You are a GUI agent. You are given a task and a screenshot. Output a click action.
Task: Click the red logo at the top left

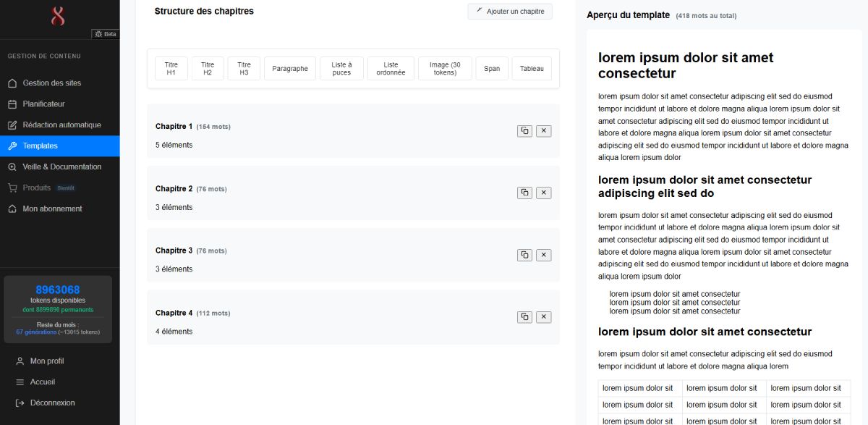tap(58, 14)
